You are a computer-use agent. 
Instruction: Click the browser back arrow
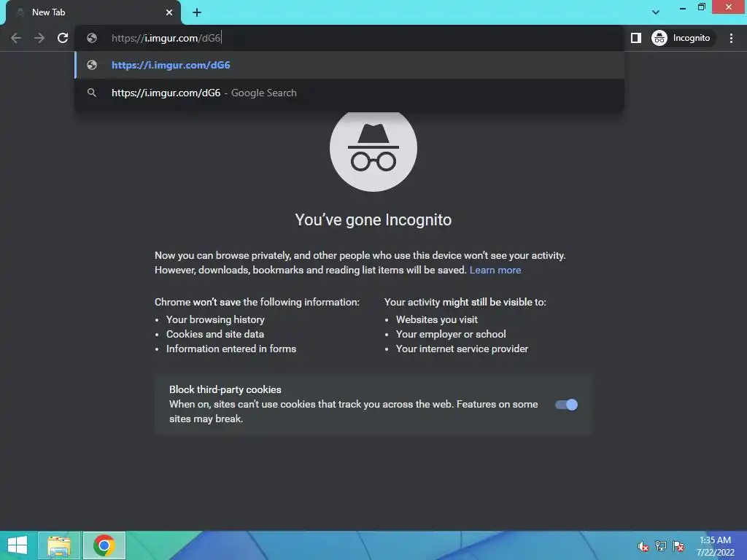pos(16,38)
